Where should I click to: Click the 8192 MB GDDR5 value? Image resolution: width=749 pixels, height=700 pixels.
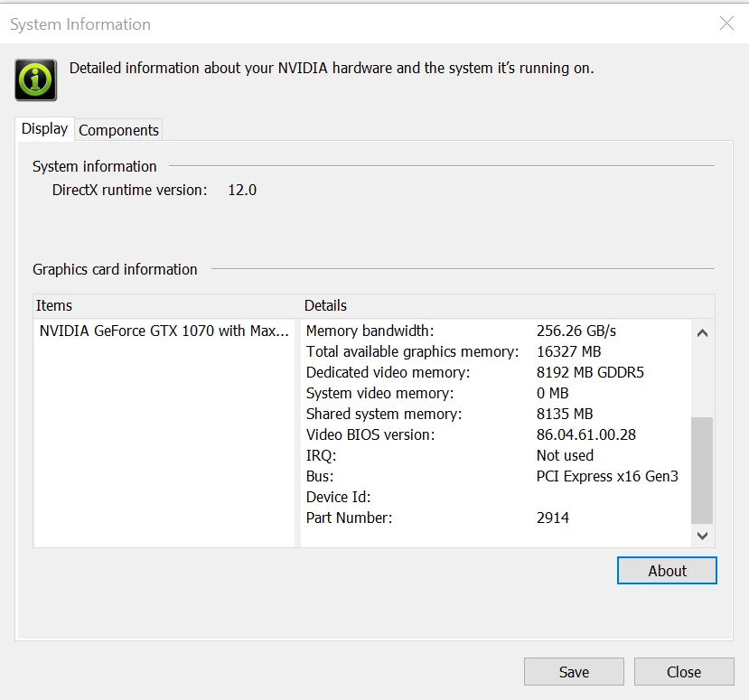click(590, 372)
